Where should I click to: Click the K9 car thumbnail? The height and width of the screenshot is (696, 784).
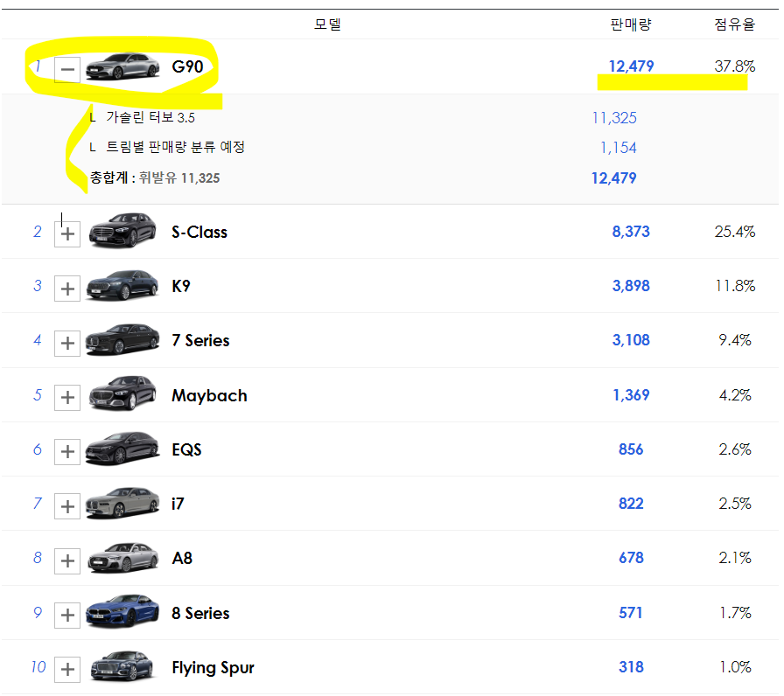click(122, 285)
